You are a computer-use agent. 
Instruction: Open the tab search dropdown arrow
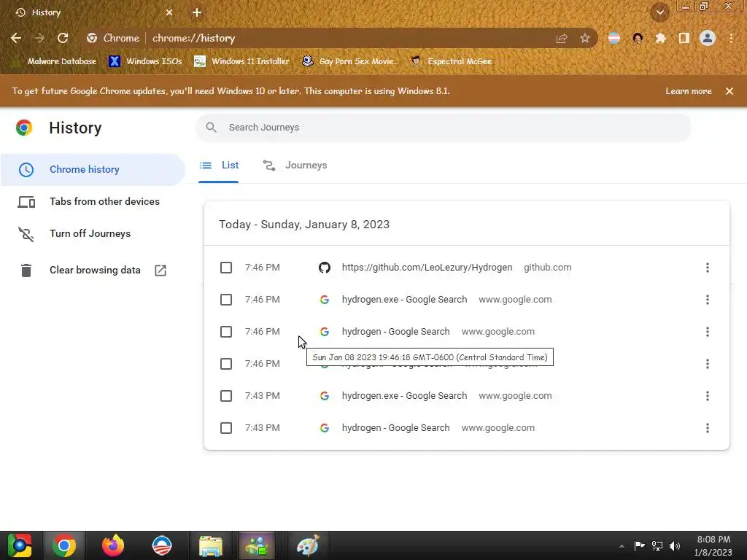[660, 12]
